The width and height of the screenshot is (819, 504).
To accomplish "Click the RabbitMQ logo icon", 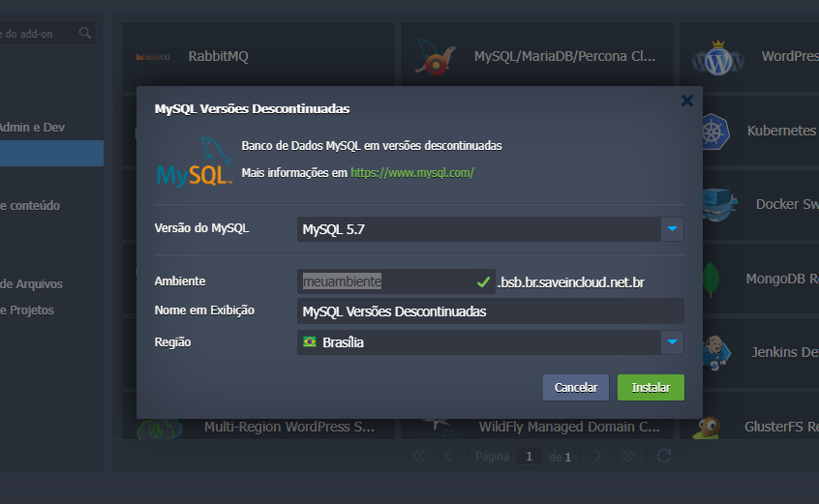I will pyautogui.click(x=153, y=57).
